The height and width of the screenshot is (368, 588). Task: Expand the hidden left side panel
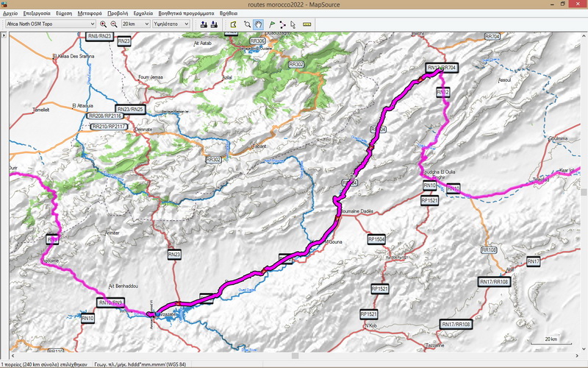click(4, 35)
